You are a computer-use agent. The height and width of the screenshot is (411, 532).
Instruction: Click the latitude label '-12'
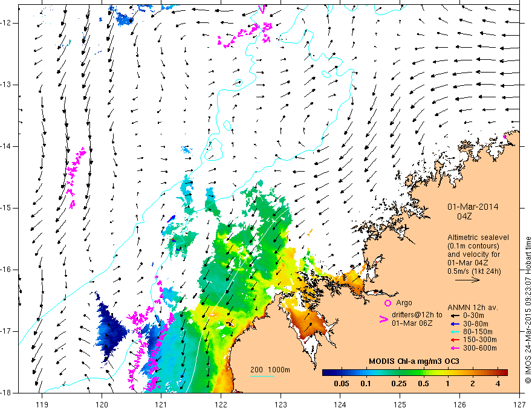tap(6, 23)
